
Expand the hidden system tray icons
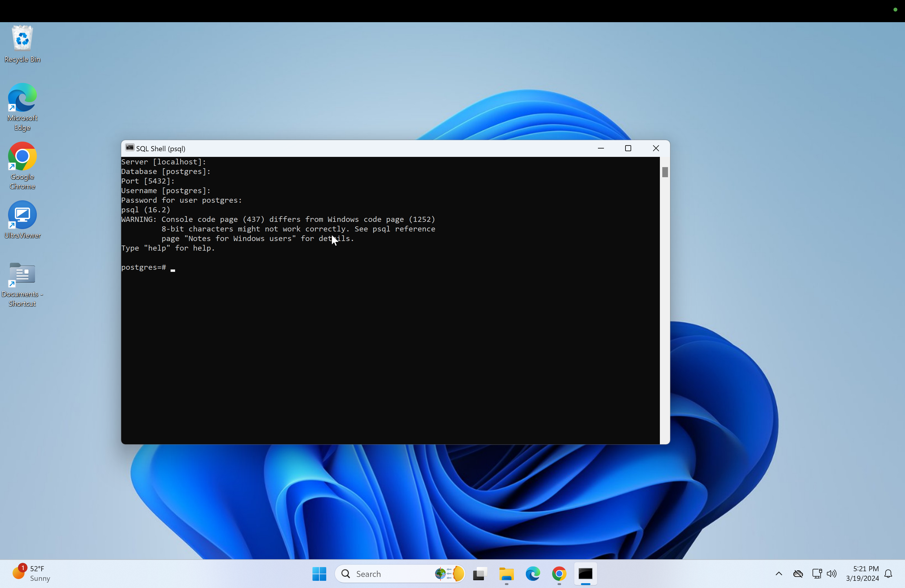(778, 574)
